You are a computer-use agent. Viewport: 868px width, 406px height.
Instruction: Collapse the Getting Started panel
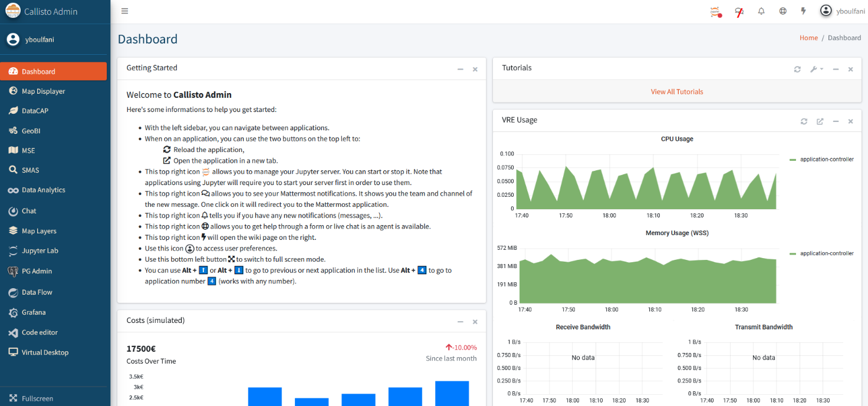click(x=460, y=70)
